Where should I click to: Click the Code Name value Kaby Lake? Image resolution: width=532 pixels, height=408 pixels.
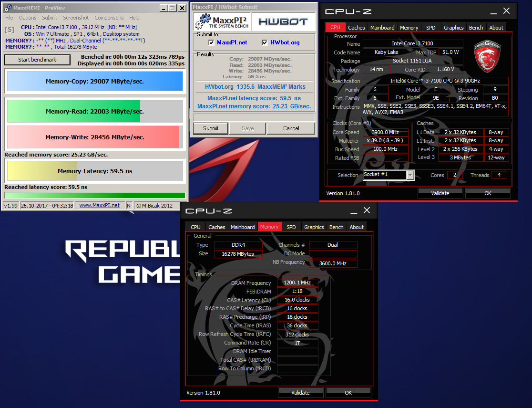point(387,52)
